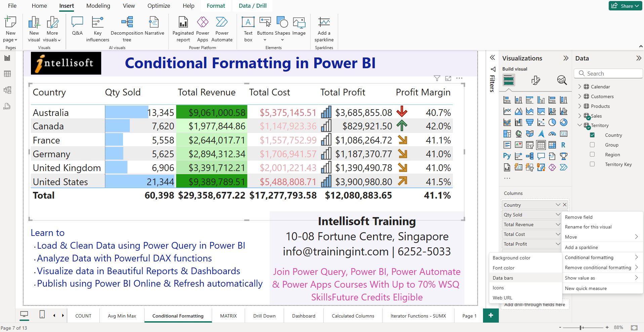Add a new page with plus button
The height and width of the screenshot is (332, 644).
pos(491,315)
